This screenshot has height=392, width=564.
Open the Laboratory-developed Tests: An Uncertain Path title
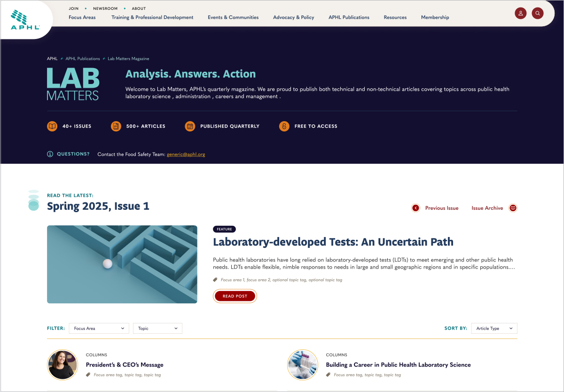pyautogui.click(x=333, y=242)
